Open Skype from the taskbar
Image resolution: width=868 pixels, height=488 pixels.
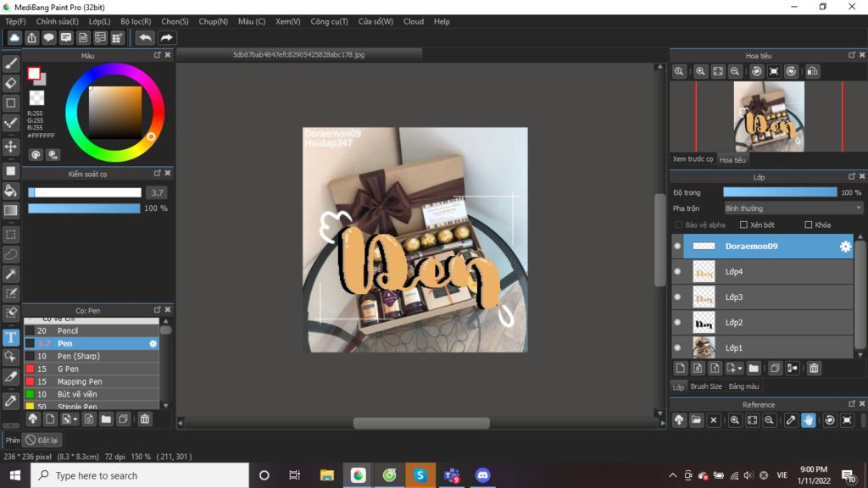[420, 475]
